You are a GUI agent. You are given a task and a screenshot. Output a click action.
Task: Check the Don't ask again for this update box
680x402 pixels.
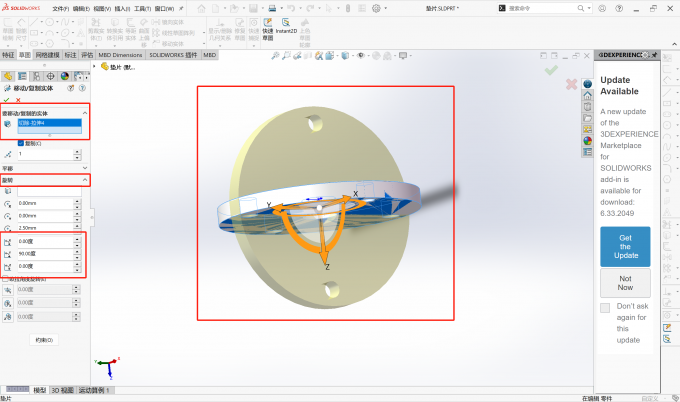605,308
